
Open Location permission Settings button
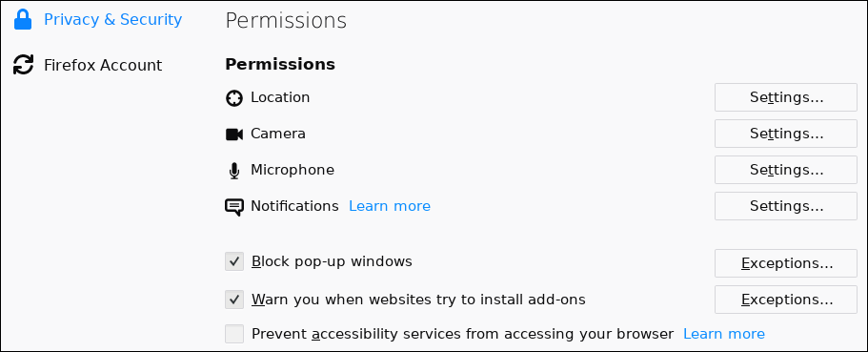point(785,97)
